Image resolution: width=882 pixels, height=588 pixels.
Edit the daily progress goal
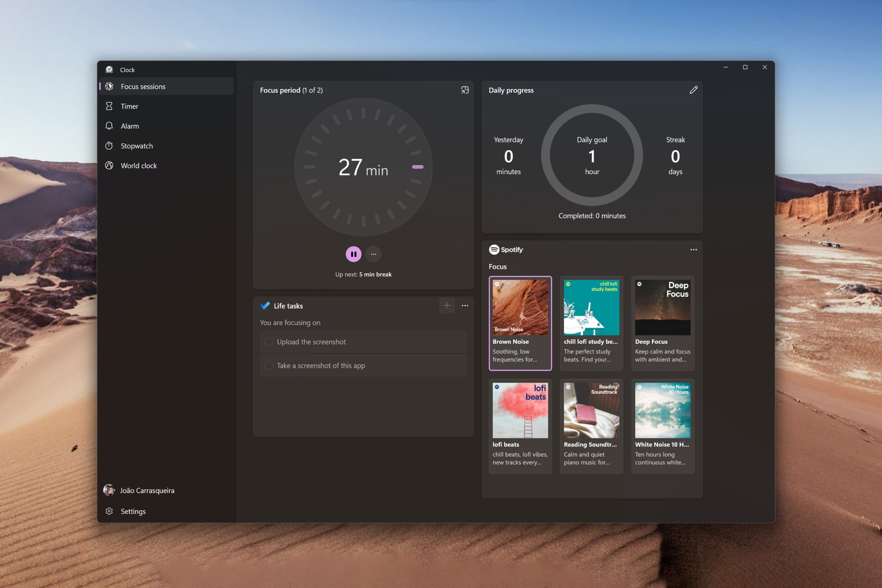click(x=694, y=90)
